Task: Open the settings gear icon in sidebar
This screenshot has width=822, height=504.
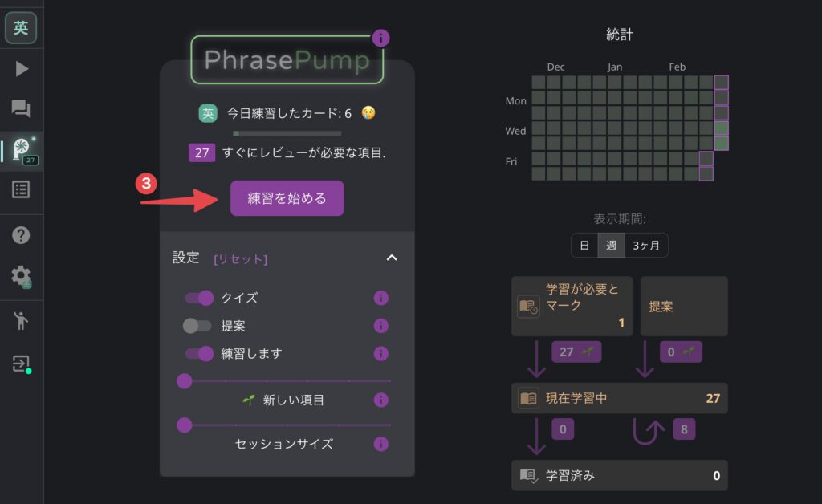Action: click(22, 274)
